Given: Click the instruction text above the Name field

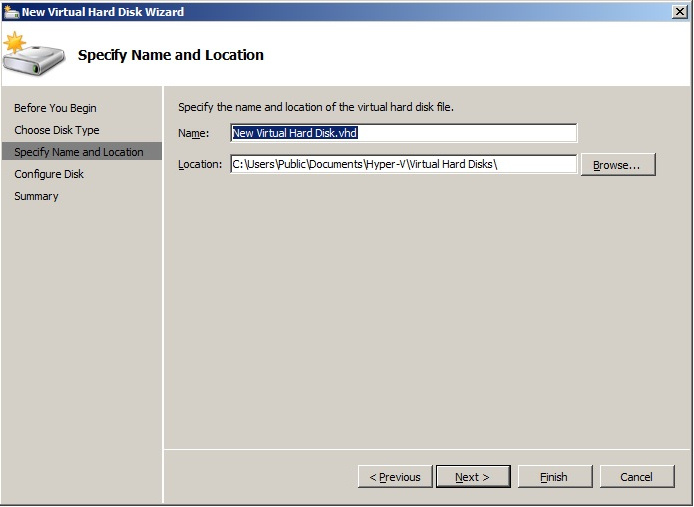Looking at the screenshot, I should tap(316, 107).
